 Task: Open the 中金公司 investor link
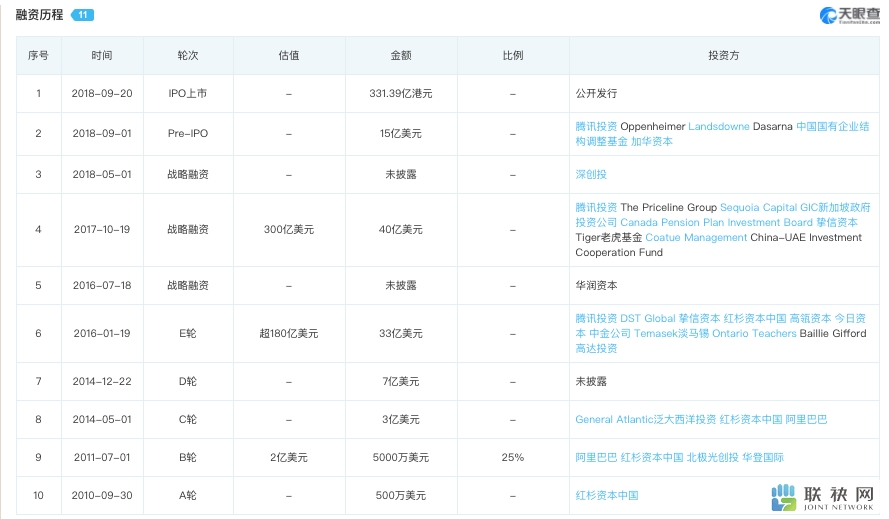[609, 333]
